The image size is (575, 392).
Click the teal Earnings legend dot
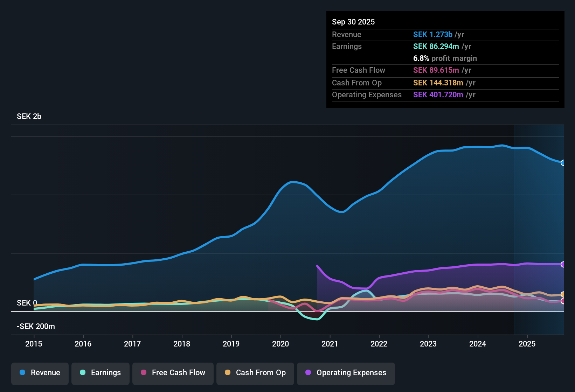click(83, 373)
